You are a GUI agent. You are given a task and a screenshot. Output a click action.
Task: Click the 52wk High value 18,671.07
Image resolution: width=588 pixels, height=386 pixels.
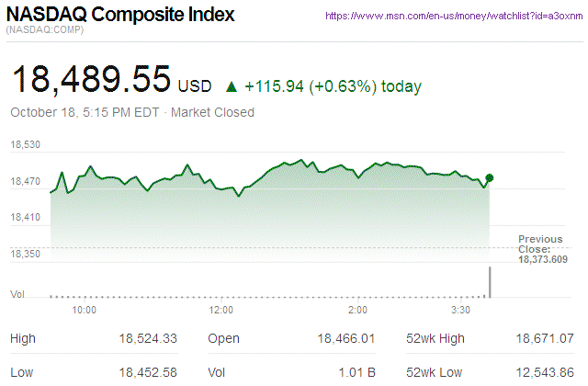548,339
